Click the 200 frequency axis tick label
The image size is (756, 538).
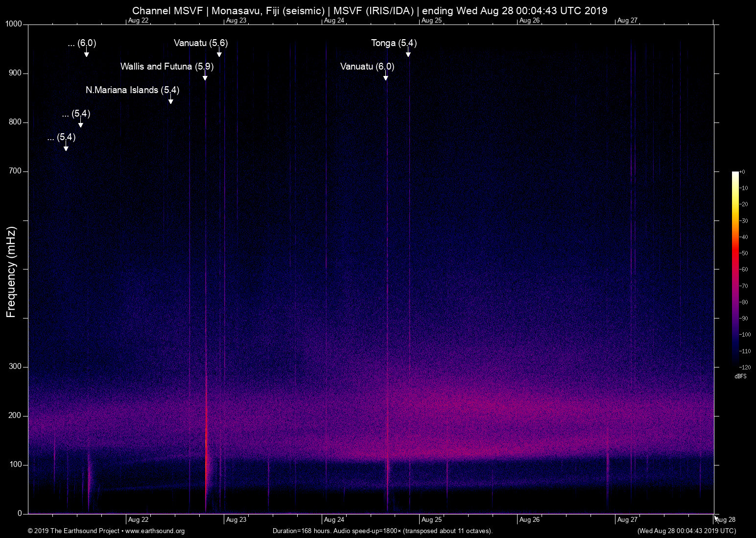pos(16,416)
